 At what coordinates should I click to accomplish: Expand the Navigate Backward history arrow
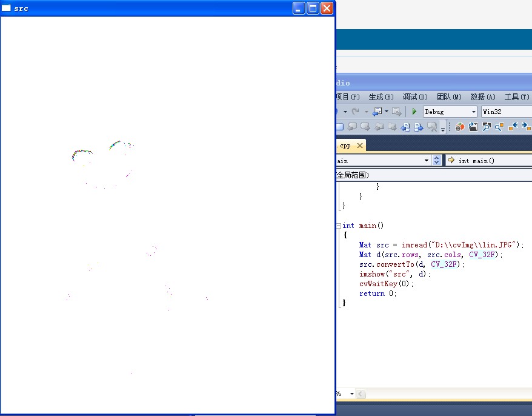387,112
